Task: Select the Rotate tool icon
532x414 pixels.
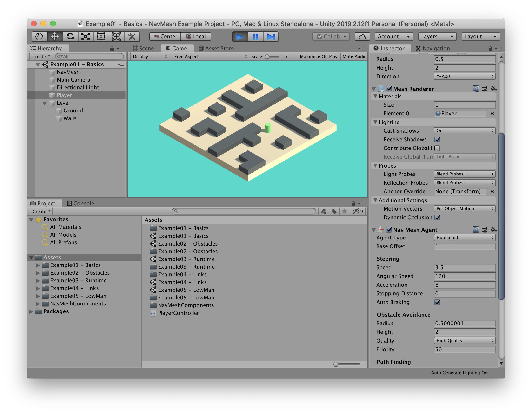Action: [x=70, y=37]
